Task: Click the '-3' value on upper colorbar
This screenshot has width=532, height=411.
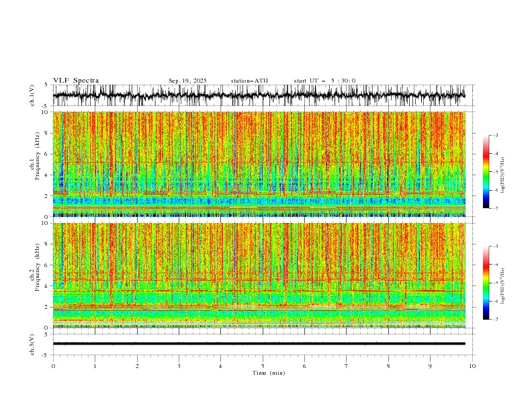Action: [495, 135]
